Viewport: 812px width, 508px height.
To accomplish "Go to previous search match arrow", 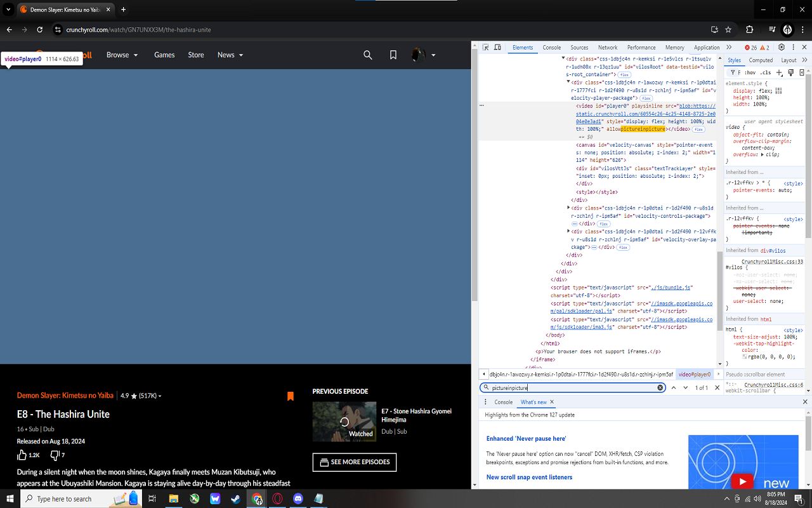I will pos(674,387).
